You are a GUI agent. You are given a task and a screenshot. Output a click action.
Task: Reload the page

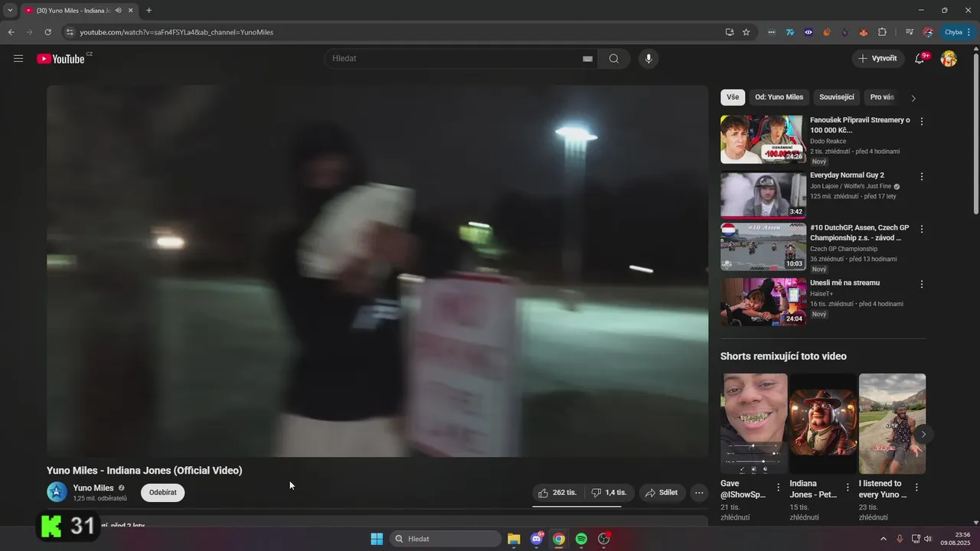47,32
